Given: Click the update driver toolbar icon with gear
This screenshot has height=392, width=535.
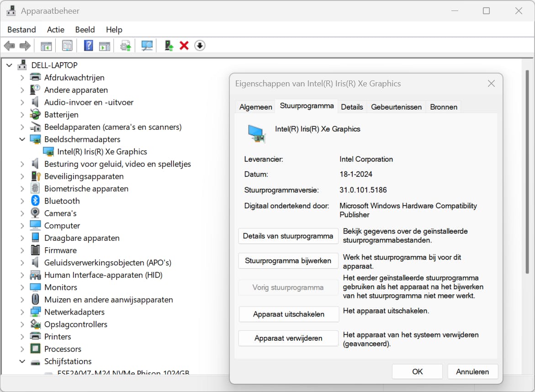Looking at the screenshot, I should [126, 46].
